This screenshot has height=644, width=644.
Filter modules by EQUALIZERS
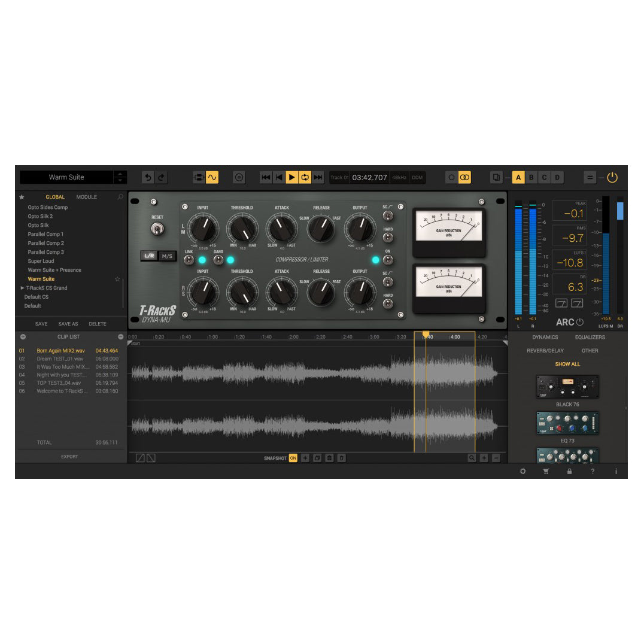point(590,337)
